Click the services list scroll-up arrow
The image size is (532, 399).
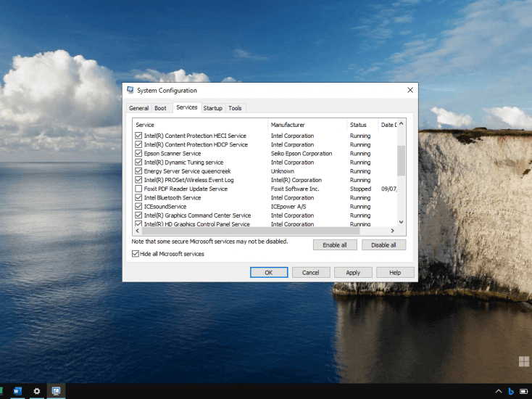coord(402,123)
